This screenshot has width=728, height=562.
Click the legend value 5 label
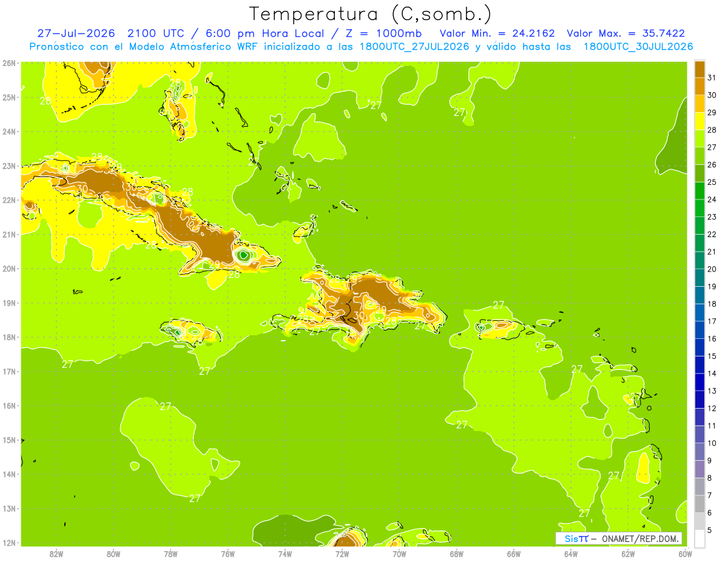[x=709, y=530]
